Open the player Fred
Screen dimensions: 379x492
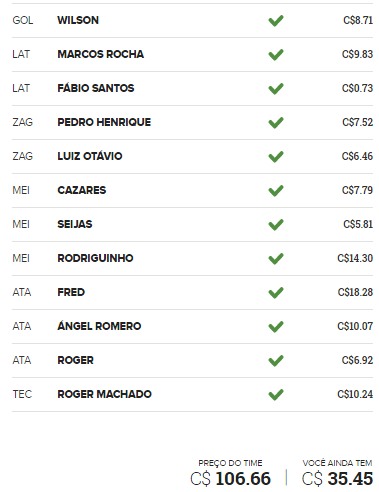(71, 292)
